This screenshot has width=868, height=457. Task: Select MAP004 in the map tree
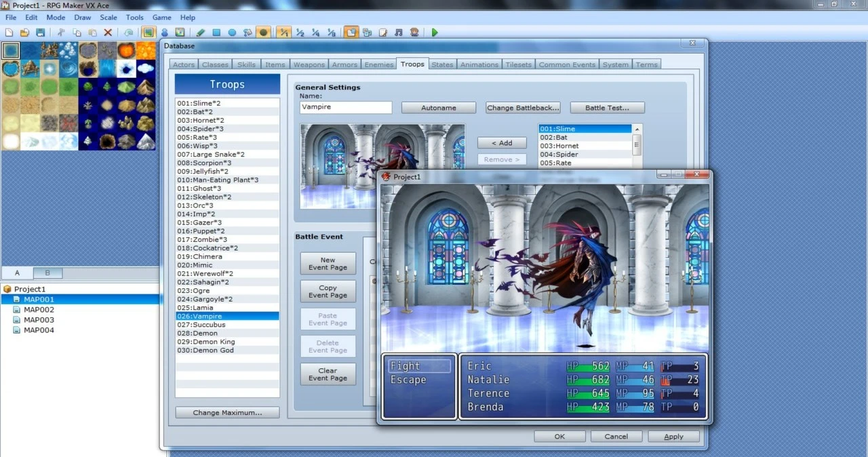tap(39, 330)
